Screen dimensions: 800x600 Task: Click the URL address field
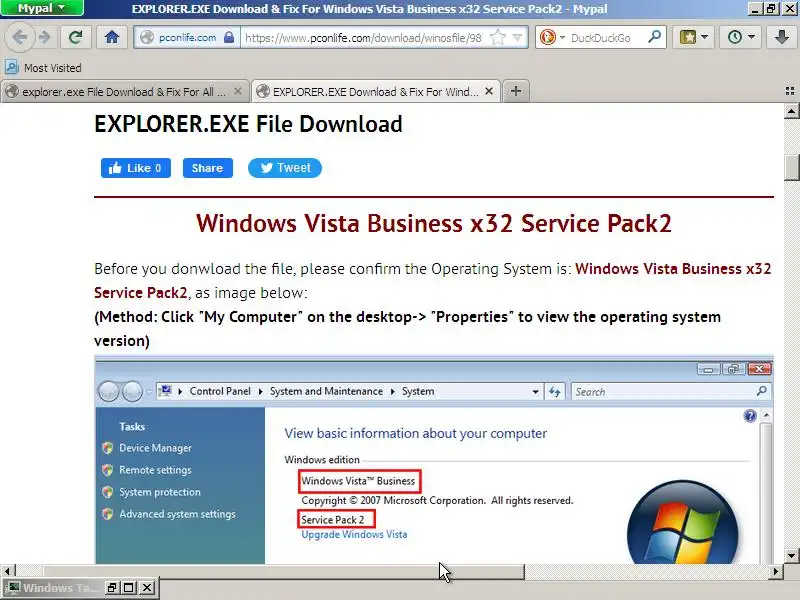pyautogui.click(x=363, y=37)
